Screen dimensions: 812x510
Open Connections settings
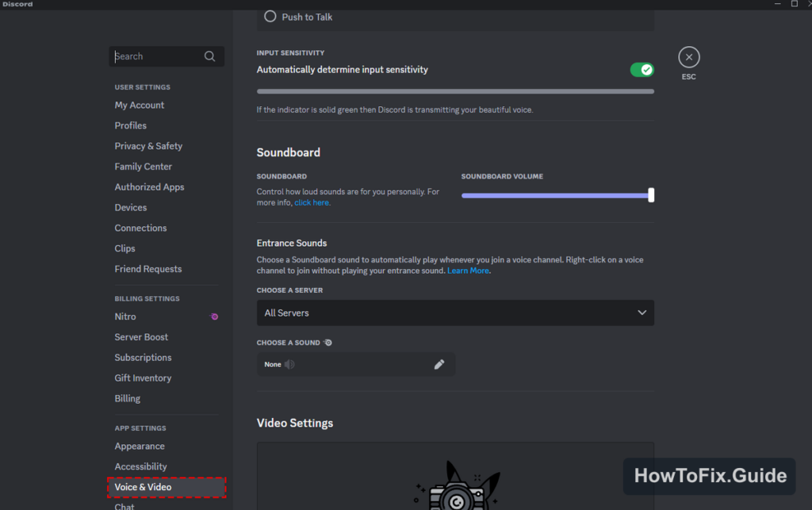click(x=141, y=228)
